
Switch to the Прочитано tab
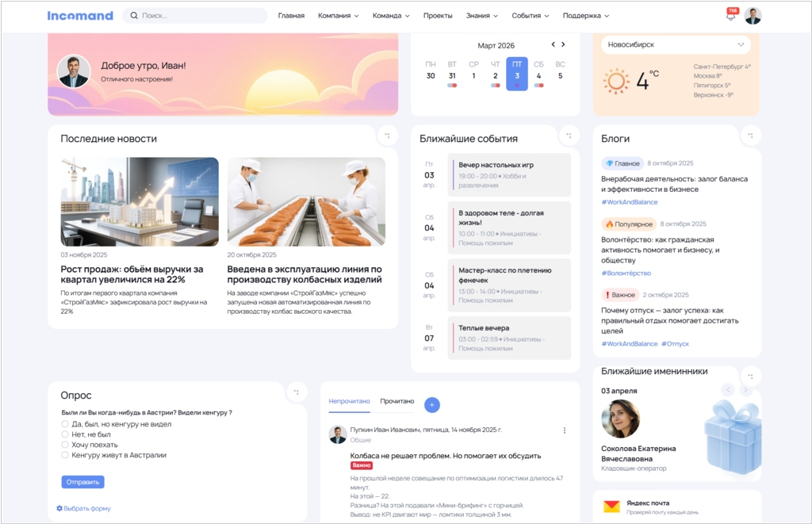(396, 401)
